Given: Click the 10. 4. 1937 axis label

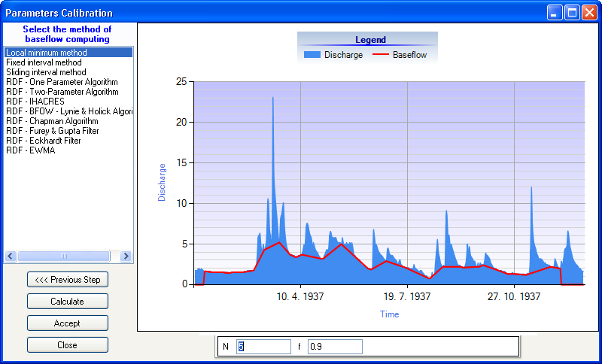Looking at the screenshot, I should click(x=300, y=296).
